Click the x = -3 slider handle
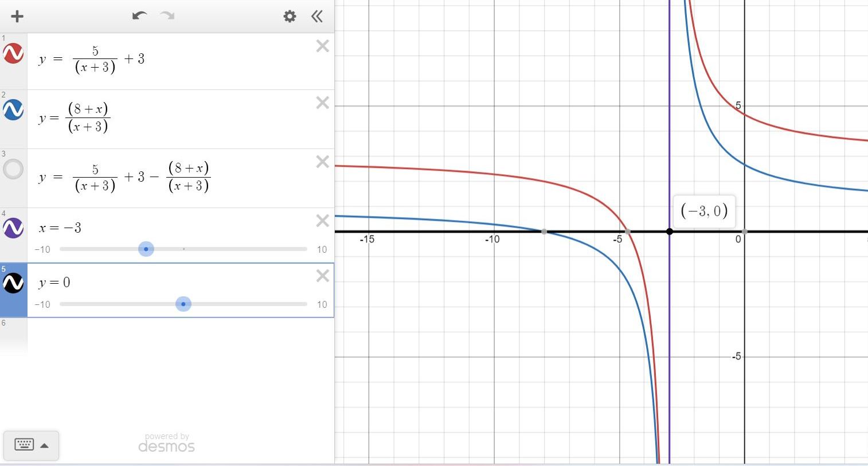The height and width of the screenshot is (466, 868). tap(146, 249)
